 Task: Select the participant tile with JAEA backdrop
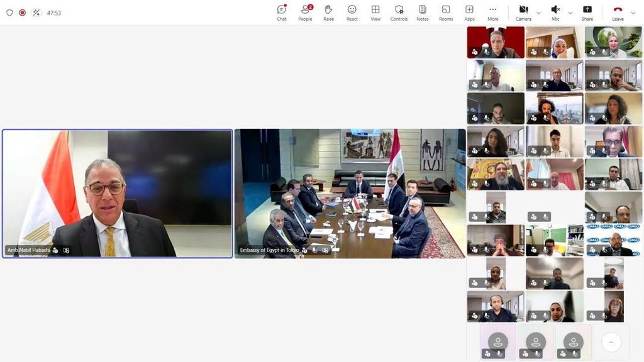(614, 241)
